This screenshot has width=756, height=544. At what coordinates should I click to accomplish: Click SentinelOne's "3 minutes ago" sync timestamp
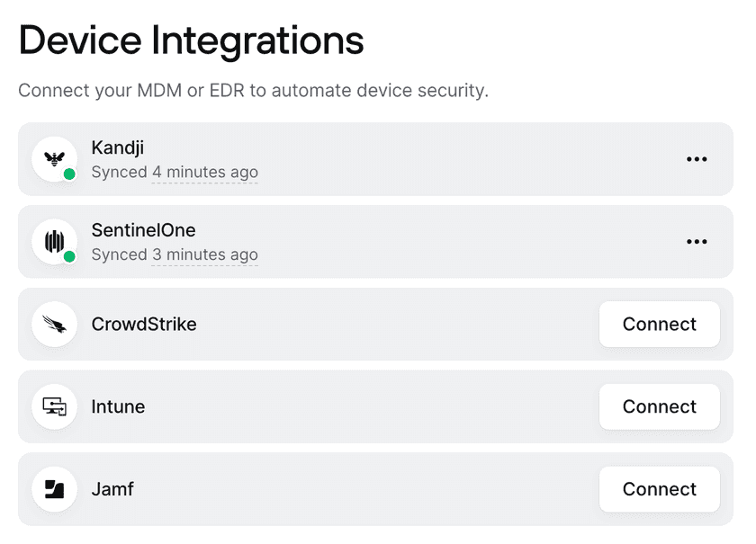(x=204, y=254)
